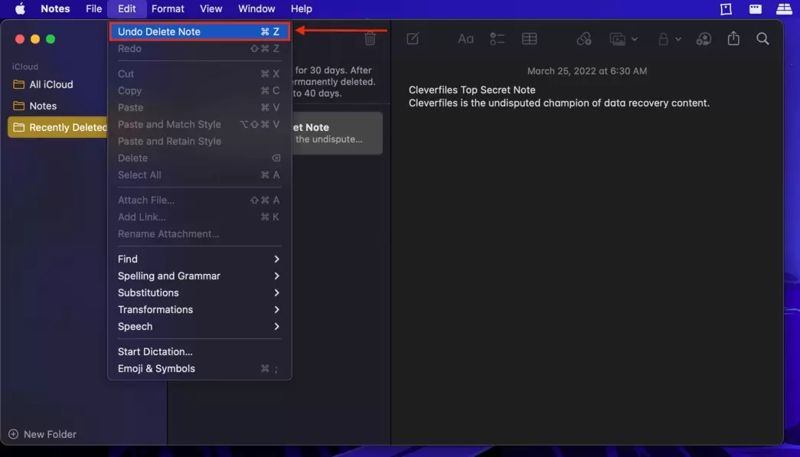Open the photos media icon
Viewport: 800px width, 457px height.
tap(617, 39)
